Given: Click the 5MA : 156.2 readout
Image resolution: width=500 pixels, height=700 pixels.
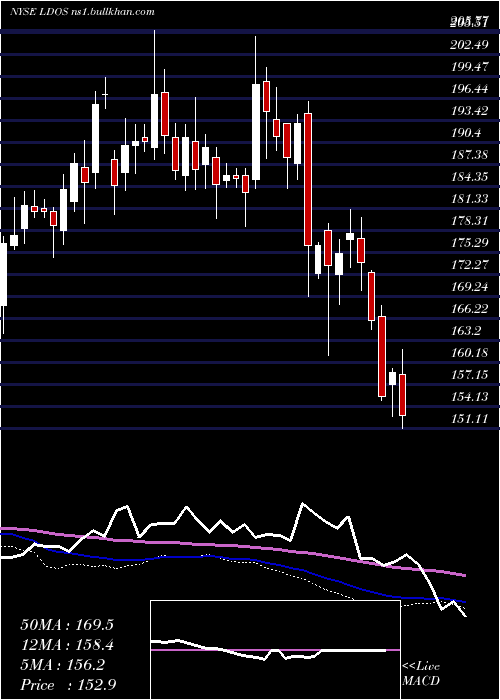Looking at the screenshot, I should [x=62, y=665].
